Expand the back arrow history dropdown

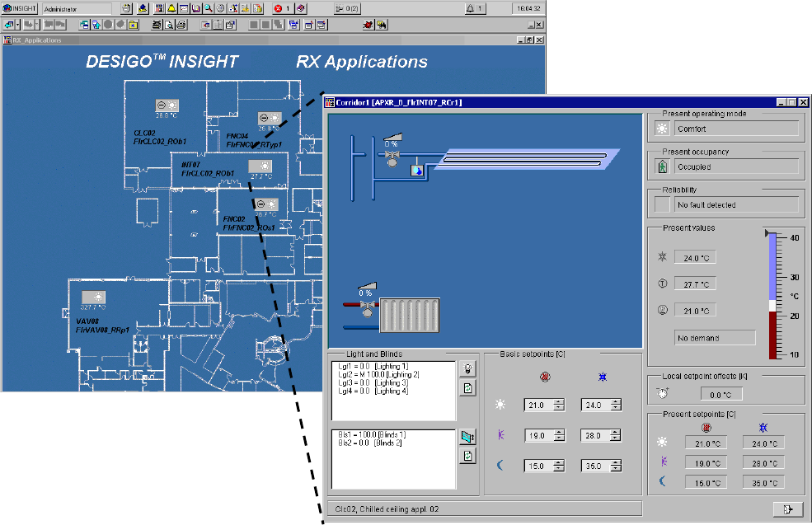coord(17,25)
